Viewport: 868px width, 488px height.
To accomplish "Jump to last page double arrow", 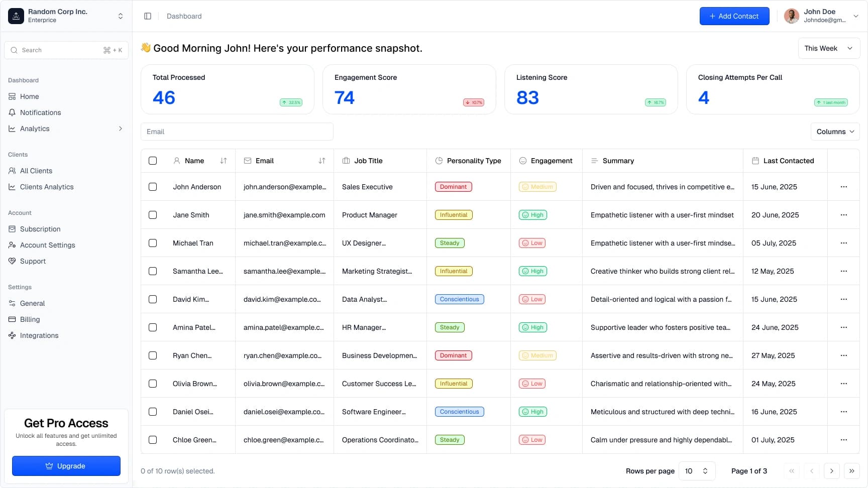I will click(x=851, y=471).
